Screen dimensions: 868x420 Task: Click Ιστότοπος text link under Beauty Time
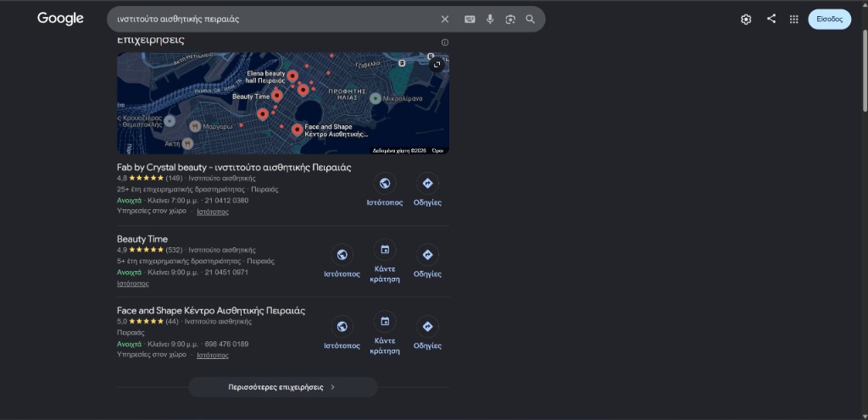tap(133, 284)
